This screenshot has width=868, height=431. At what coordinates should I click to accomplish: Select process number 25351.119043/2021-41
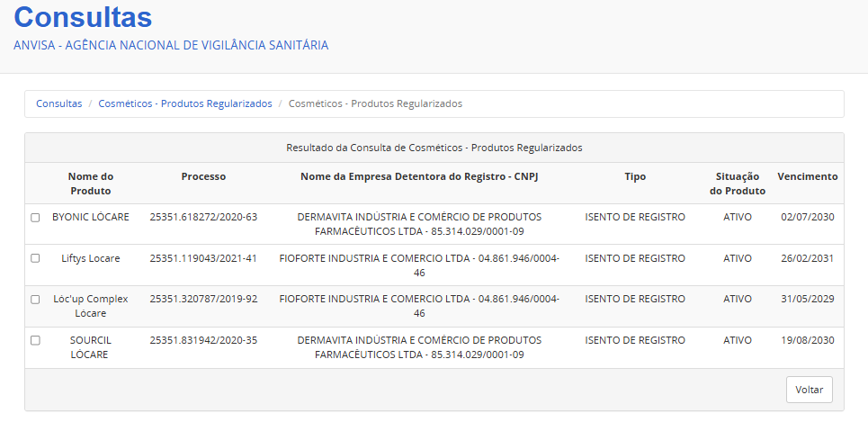pos(203,258)
